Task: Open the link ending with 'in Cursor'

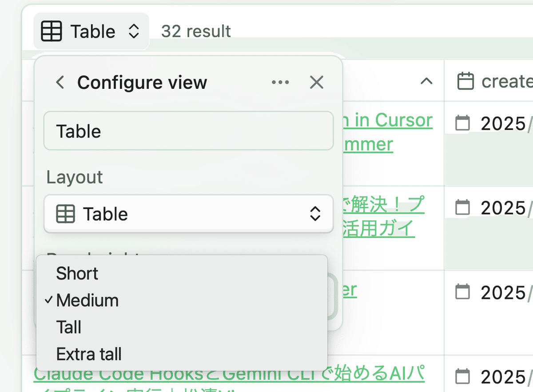Action: pyautogui.click(x=387, y=120)
